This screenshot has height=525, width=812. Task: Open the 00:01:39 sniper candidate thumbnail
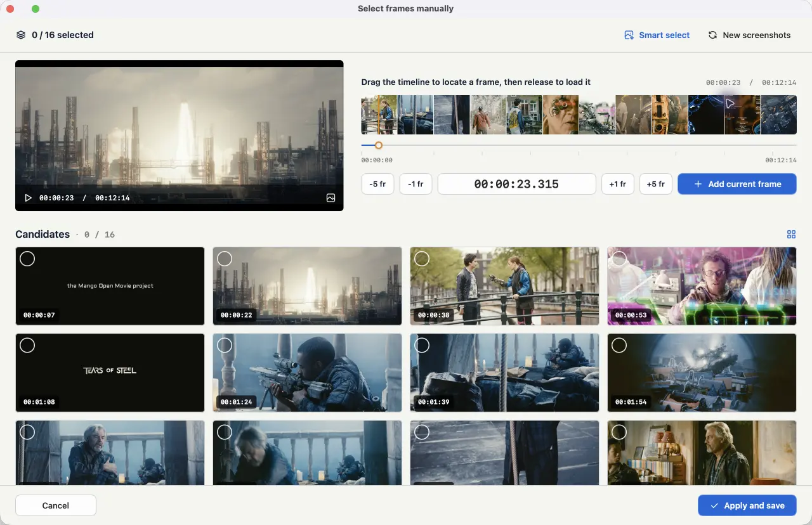pos(504,373)
